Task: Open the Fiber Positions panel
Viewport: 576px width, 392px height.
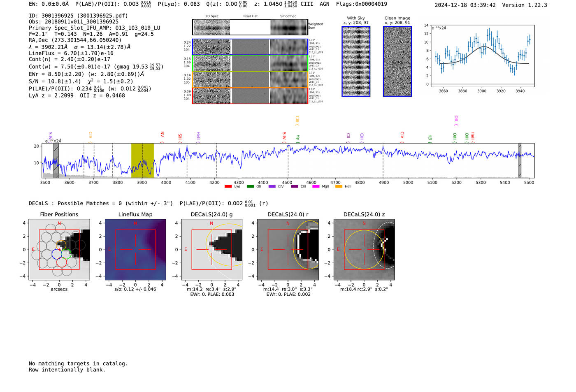Action: coord(59,249)
